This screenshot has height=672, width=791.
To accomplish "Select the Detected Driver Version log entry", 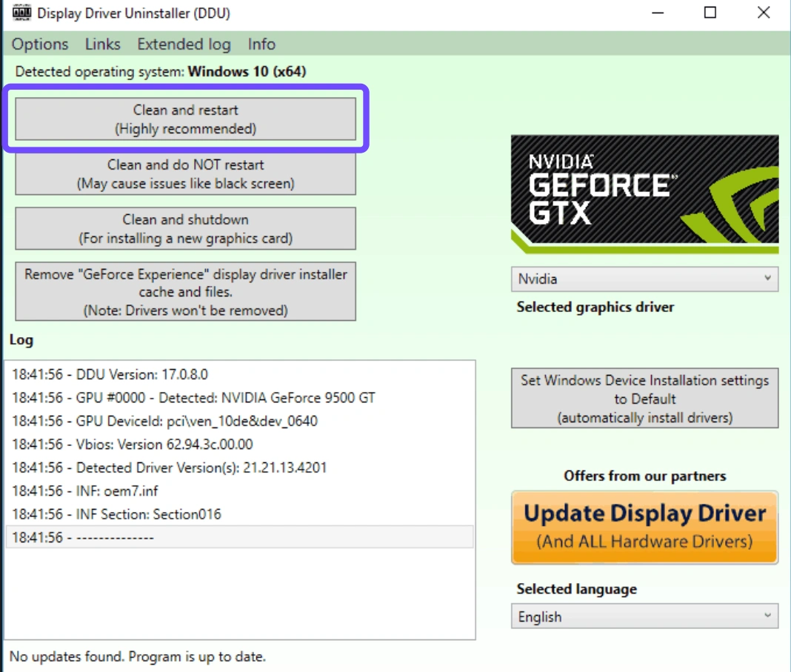I will coord(169,468).
